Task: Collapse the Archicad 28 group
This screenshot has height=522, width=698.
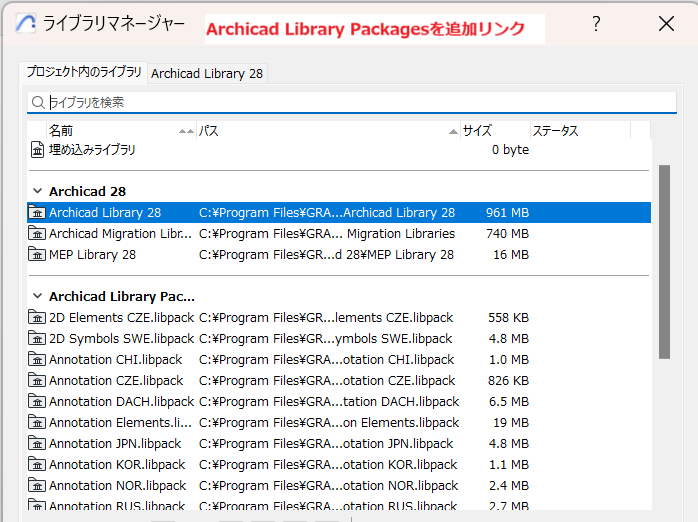Action: pos(38,191)
